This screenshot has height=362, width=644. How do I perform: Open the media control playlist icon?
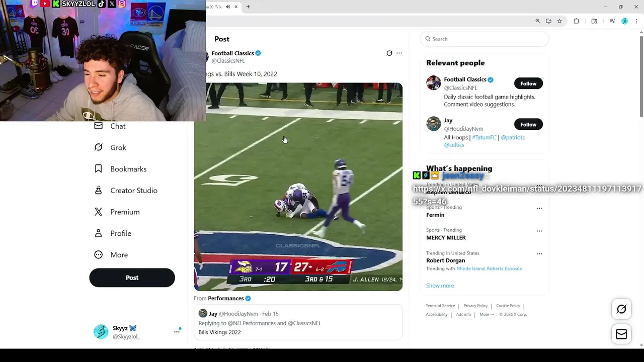click(x=612, y=21)
